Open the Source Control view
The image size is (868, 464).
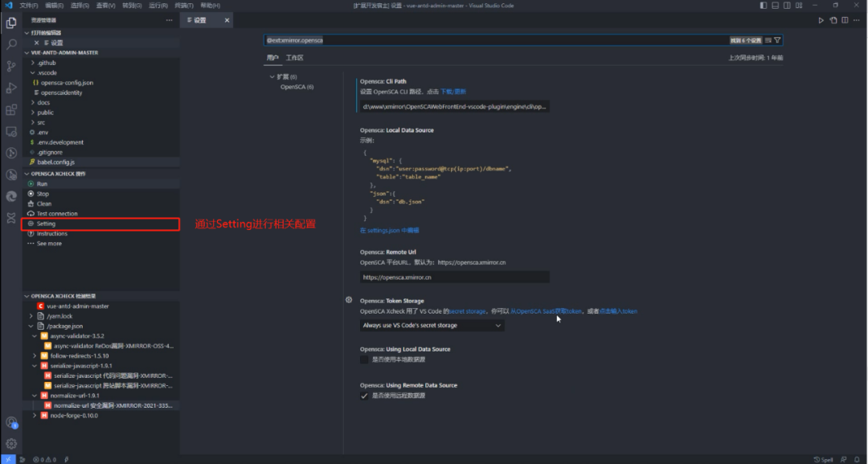coord(11,67)
